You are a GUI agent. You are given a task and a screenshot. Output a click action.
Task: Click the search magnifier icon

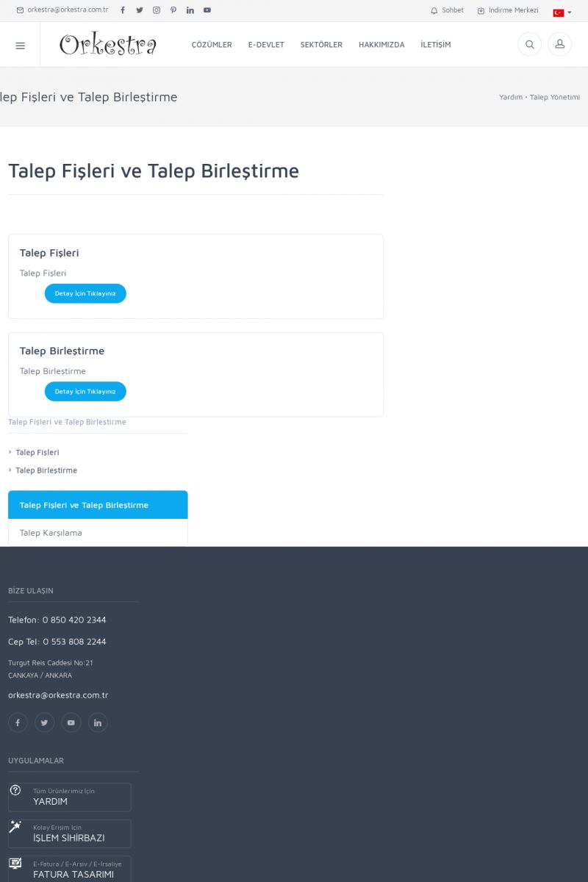point(529,45)
